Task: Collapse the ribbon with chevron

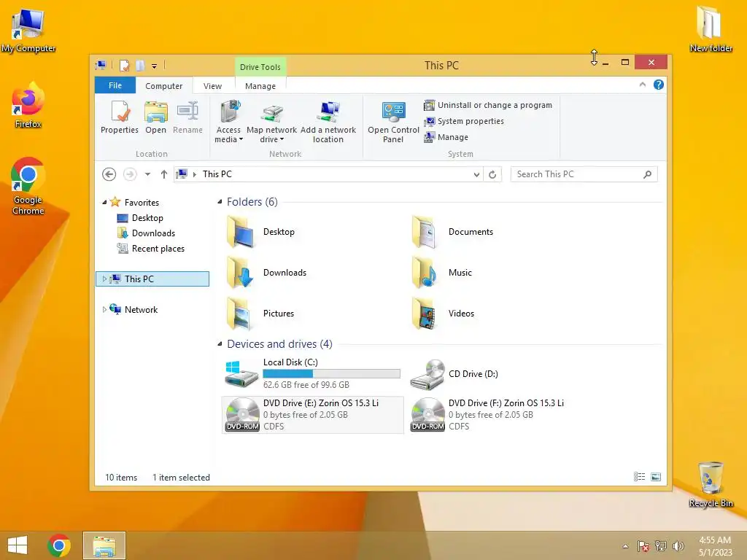Action: 642,85
